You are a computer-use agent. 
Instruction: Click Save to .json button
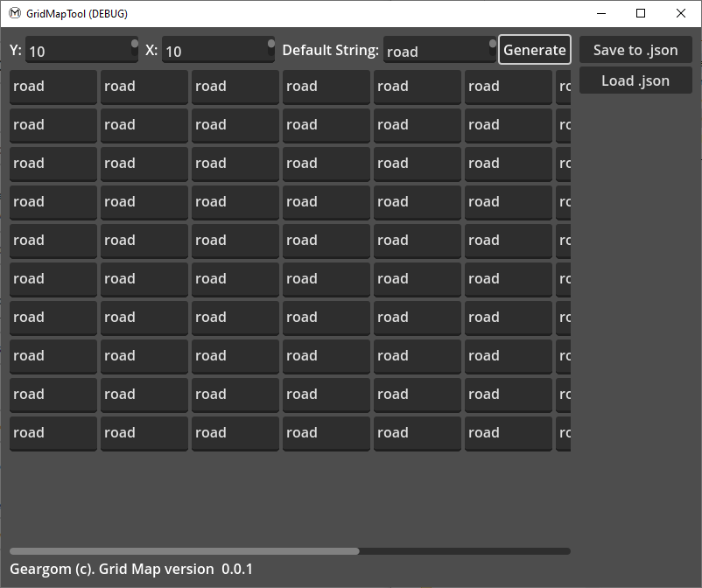pyautogui.click(x=635, y=50)
